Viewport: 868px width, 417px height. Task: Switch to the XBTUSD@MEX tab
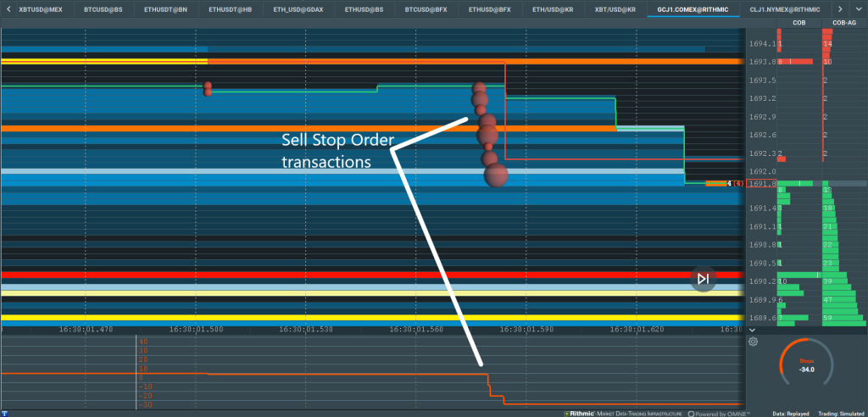(41, 9)
